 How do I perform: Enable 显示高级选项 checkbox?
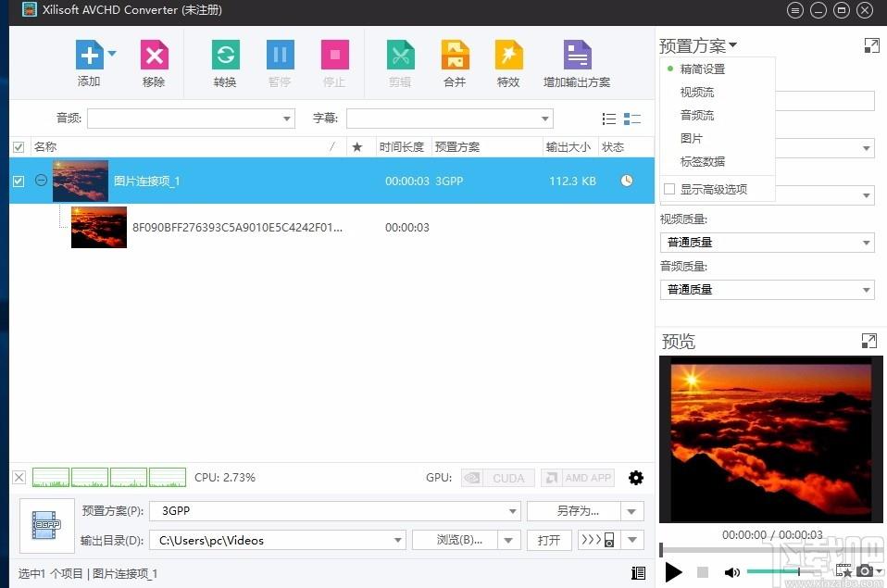click(669, 189)
